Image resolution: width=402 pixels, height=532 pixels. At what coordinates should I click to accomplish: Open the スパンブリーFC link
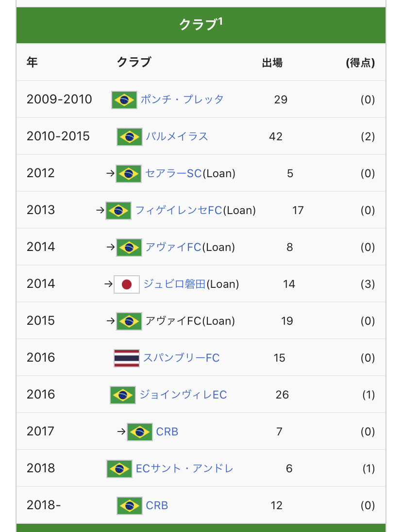[181, 358]
